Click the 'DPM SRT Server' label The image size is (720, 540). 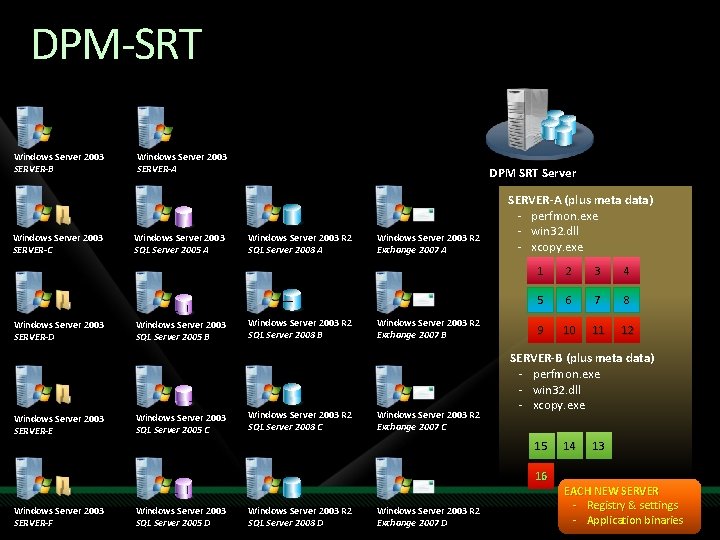click(532, 173)
